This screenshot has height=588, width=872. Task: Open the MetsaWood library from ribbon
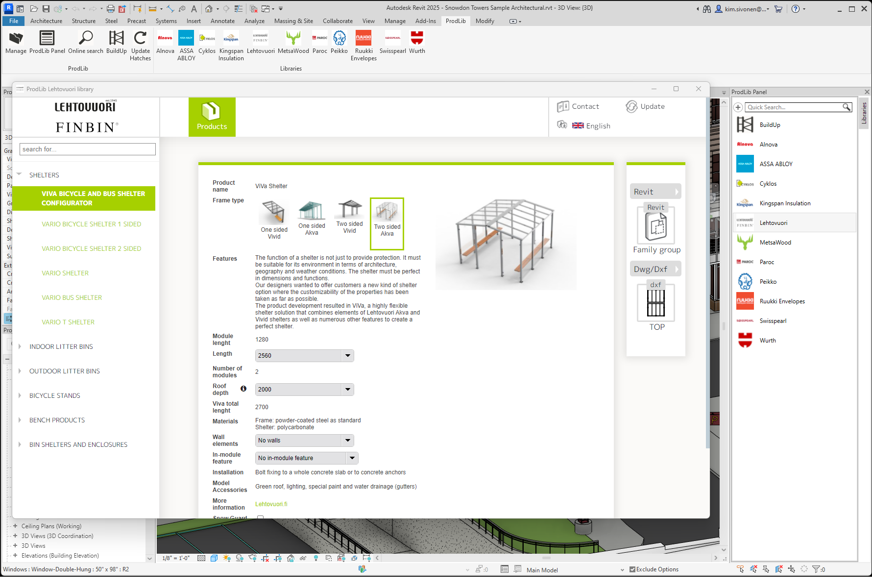(293, 42)
